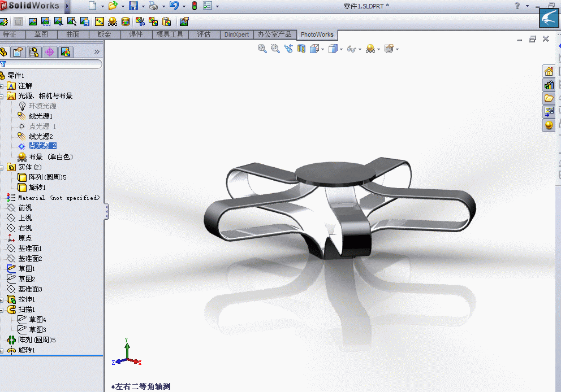561x392 pixels.
Task: Open View Palette task pane icon
Action: 549,111
